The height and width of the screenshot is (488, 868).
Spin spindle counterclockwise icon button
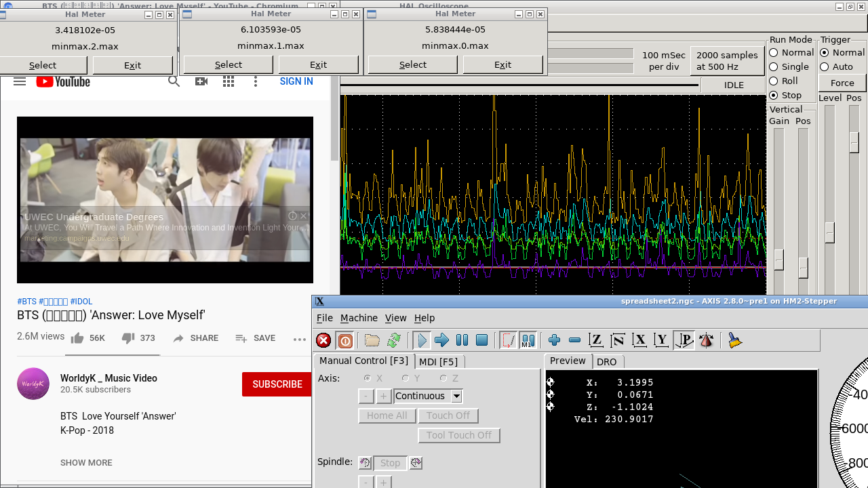click(x=365, y=462)
